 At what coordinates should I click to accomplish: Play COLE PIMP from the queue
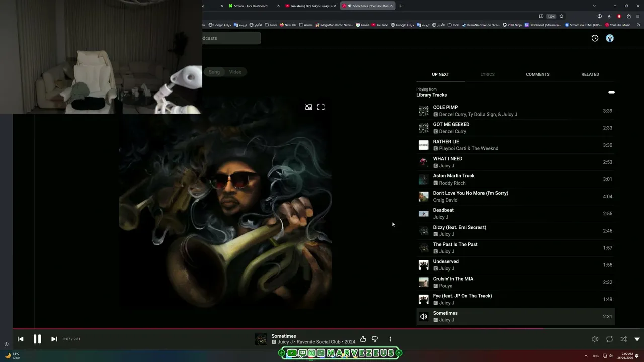point(515,111)
